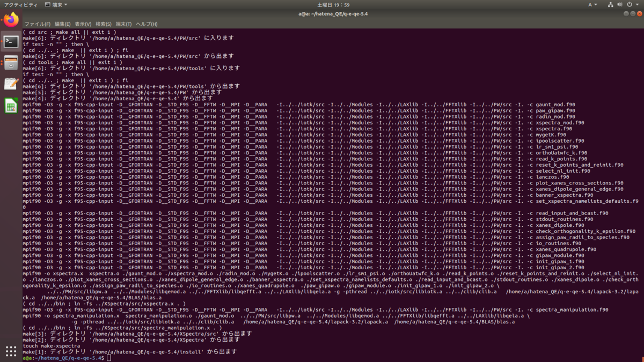Click io_routines.f90 in the compile output
This screenshot has height=362, width=644.
(x=558, y=243)
